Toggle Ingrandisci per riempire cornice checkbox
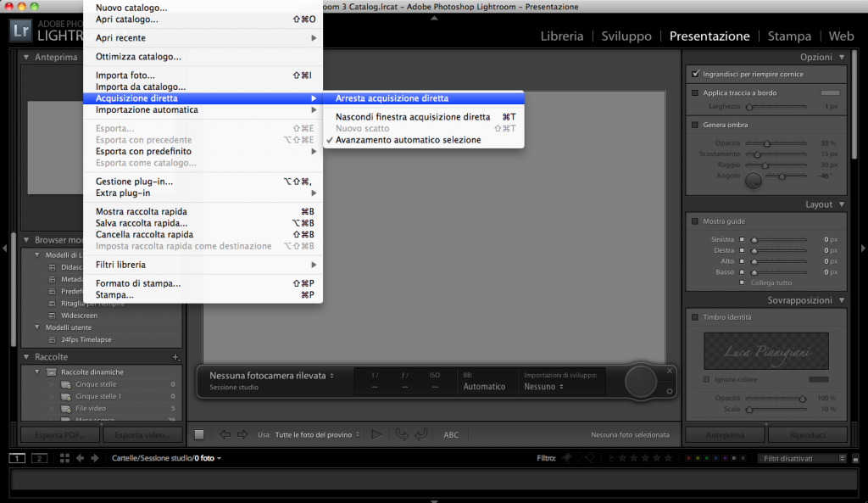This screenshot has height=503, width=868. 695,74
